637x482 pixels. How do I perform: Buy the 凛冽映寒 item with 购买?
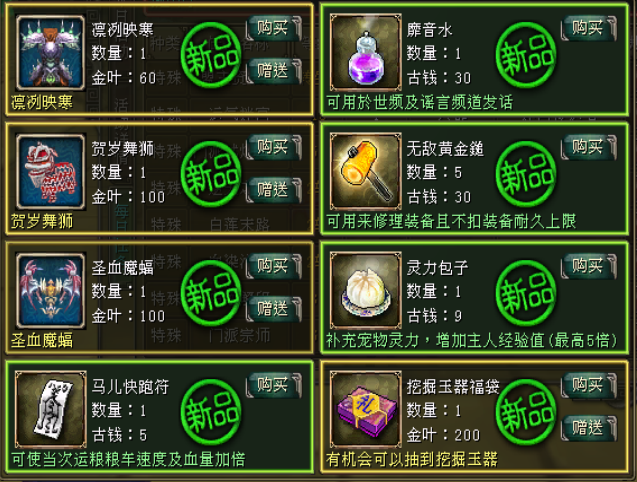274,28
